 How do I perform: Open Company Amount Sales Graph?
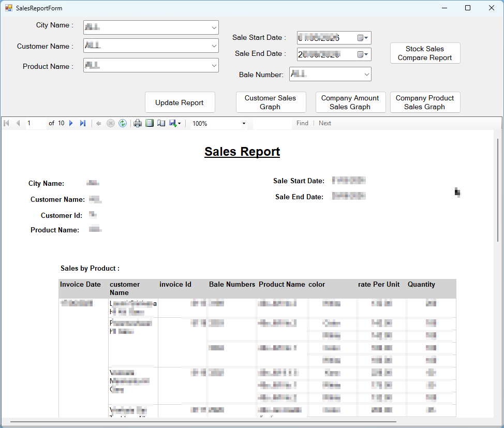point(350,102)
